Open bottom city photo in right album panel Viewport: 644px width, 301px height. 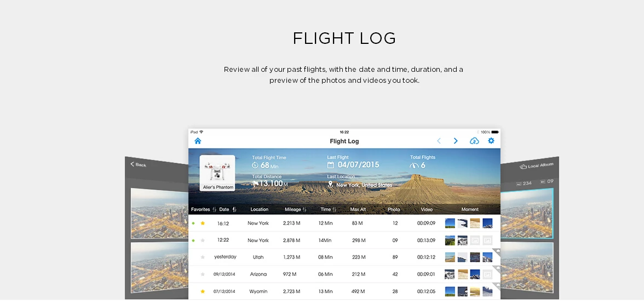pos(527,266)
